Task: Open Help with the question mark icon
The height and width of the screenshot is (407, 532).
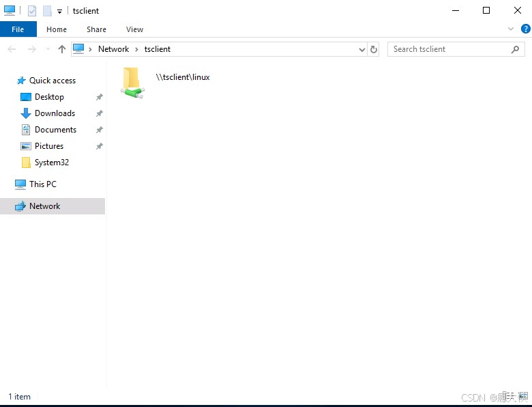Action: (526, 29)
